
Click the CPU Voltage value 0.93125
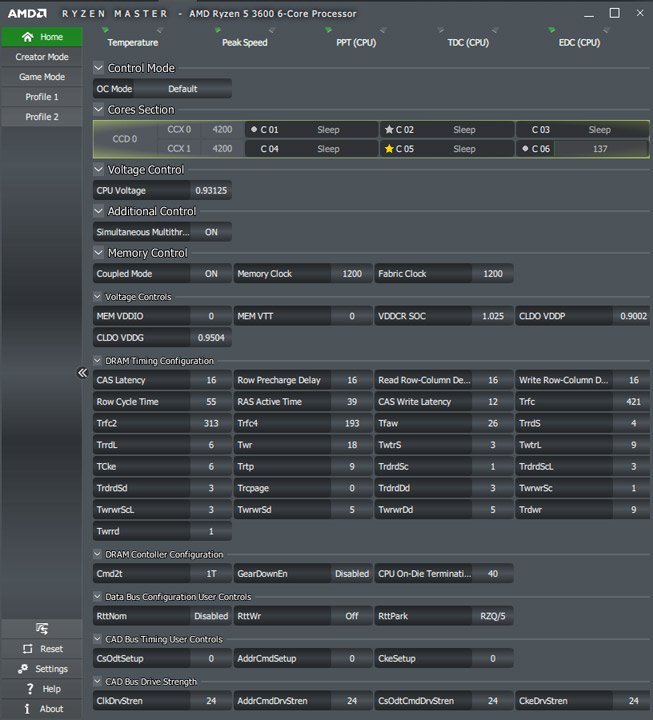pos(211,191)
